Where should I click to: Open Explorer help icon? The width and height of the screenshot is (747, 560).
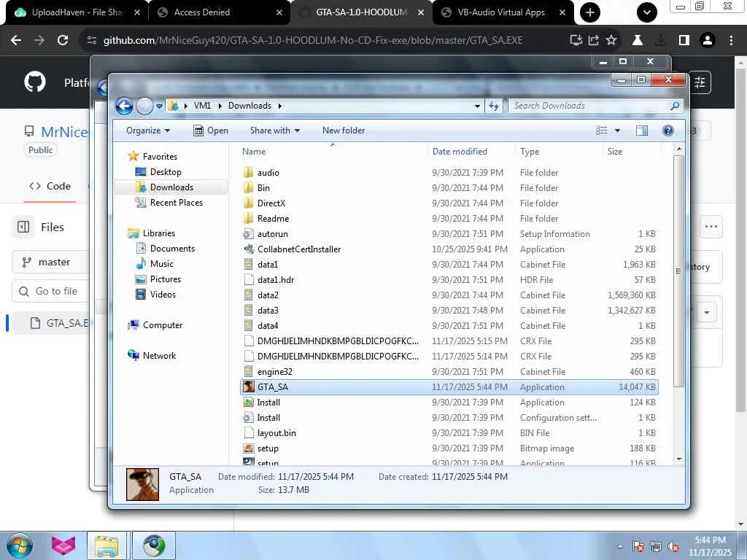(668, 131)
